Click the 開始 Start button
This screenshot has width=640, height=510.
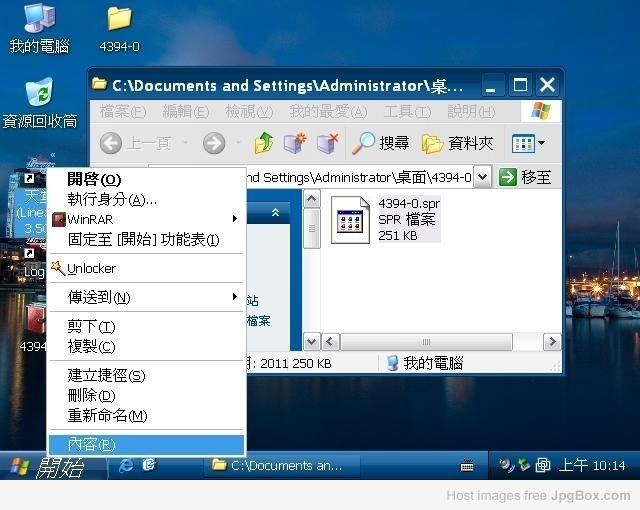point(47,466)
